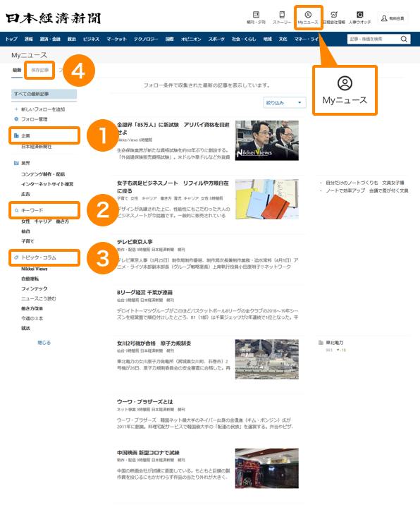Open the スポーツ navigation item
The image size is (420, 505).
tap(216, 39)
